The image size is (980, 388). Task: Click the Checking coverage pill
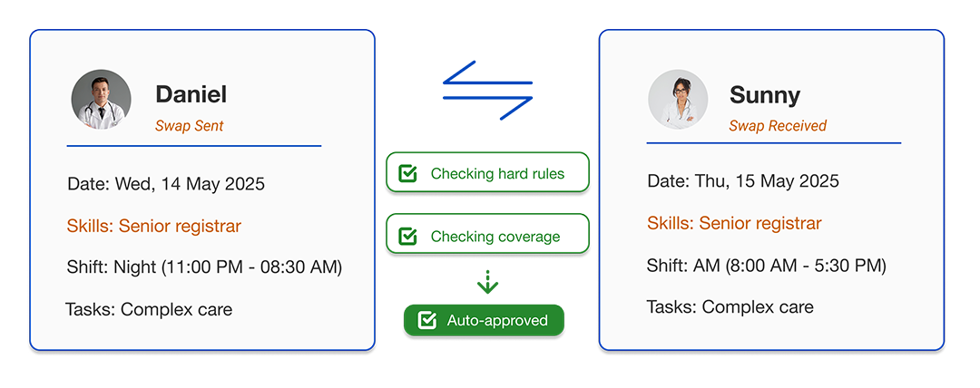(487, 234)
